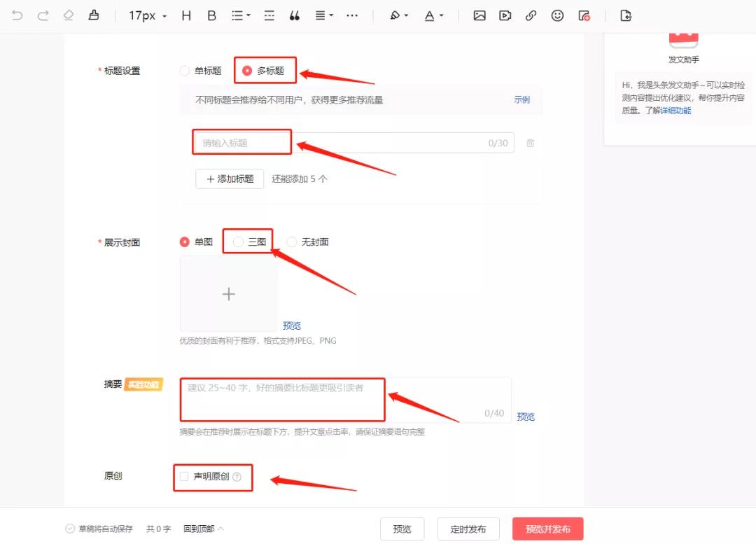This screenshot has height=544, width=756.
Task: Select the 多标题 radio button
Action: tap(248, 70)
